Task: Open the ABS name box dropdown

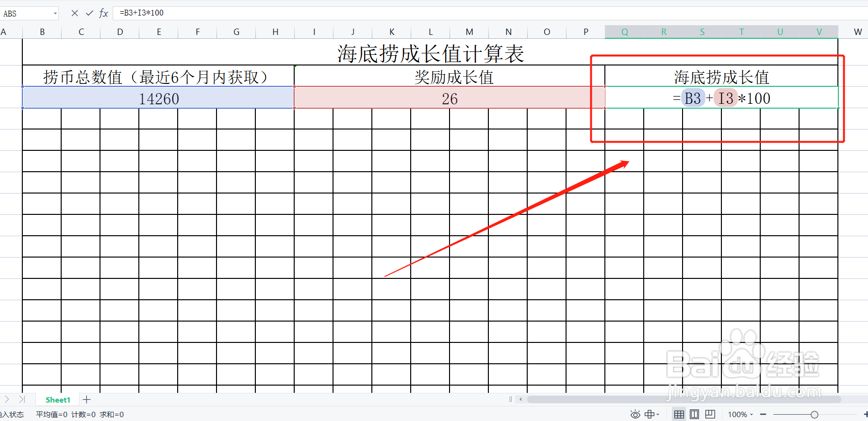Action: coord(55,13)
